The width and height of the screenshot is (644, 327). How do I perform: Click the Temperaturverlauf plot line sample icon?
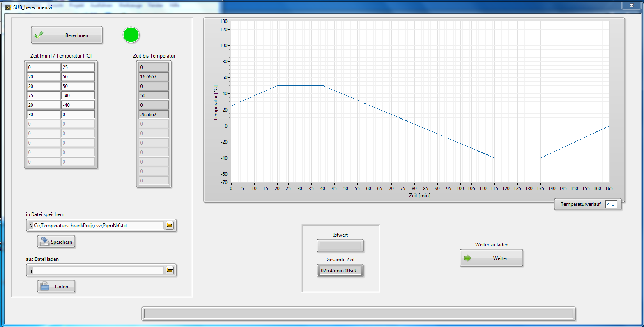(611, 204)
